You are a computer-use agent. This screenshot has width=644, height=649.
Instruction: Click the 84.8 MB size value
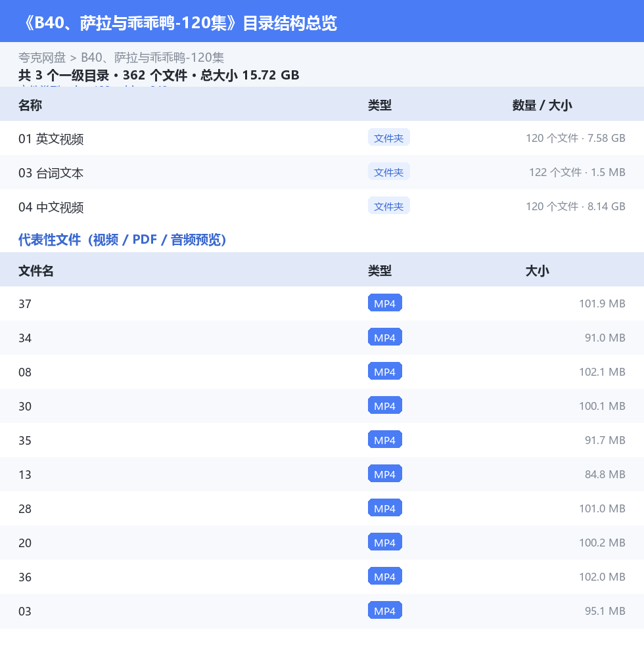605,474
